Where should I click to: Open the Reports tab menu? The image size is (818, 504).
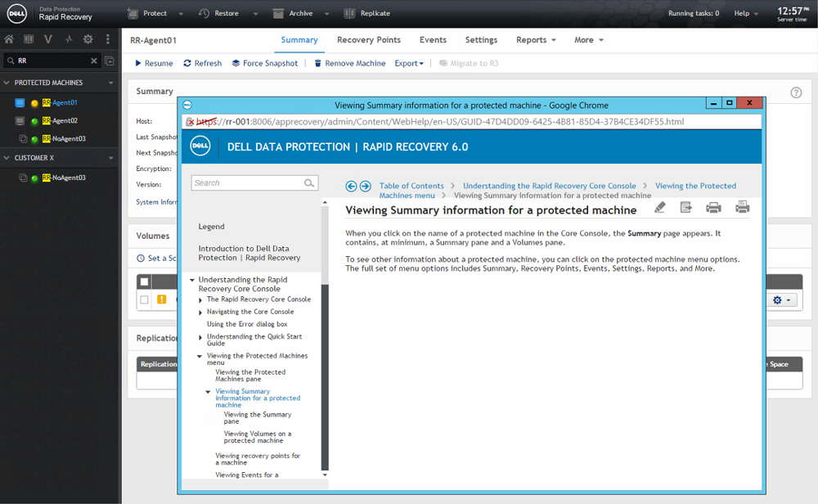click(x=536, y=40)
